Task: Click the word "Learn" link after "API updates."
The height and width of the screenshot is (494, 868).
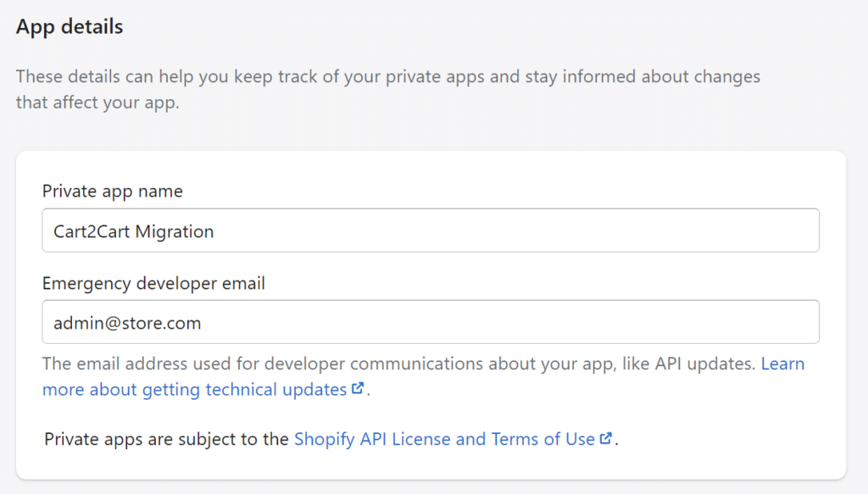Action: (x=782, y=364)
